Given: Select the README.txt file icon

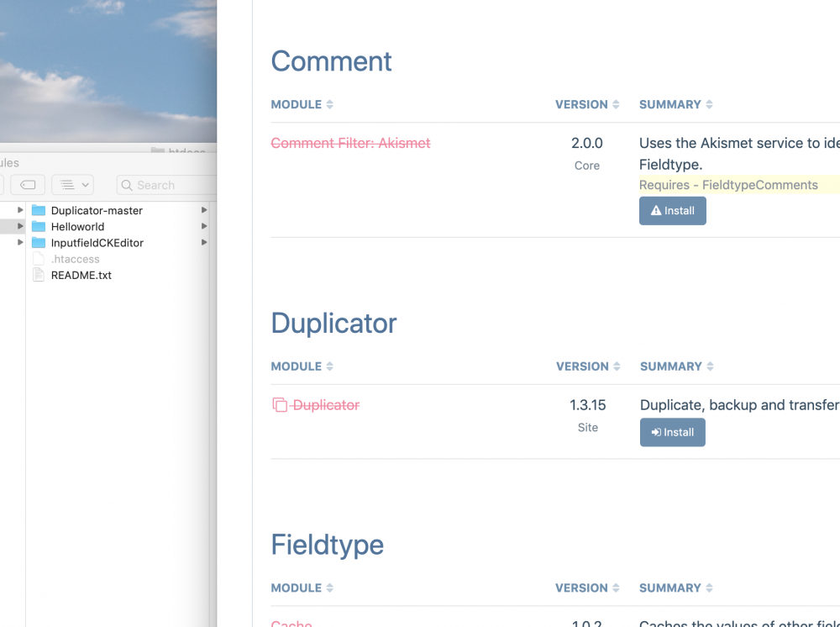Looking at the screenshot, I should tap(38, 275).
